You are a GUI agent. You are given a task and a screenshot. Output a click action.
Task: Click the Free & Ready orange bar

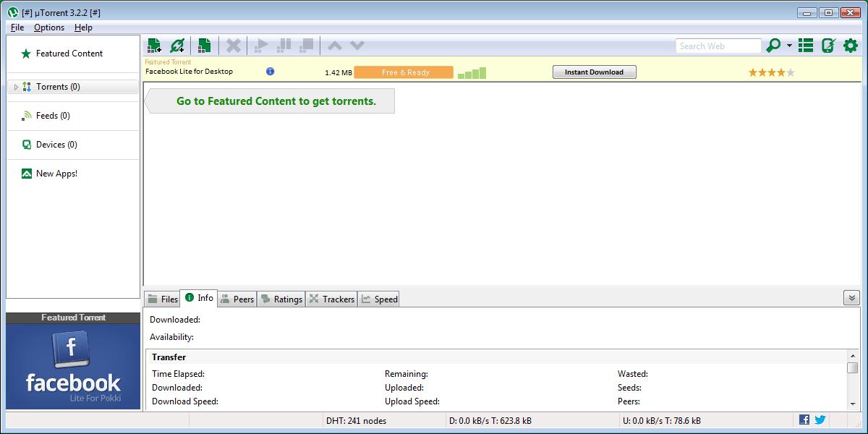pos(404,72)
